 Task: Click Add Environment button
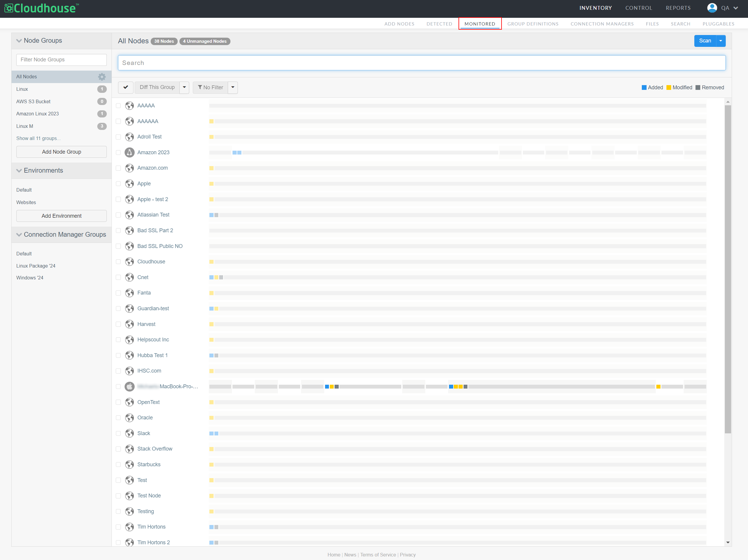[62, 216]
